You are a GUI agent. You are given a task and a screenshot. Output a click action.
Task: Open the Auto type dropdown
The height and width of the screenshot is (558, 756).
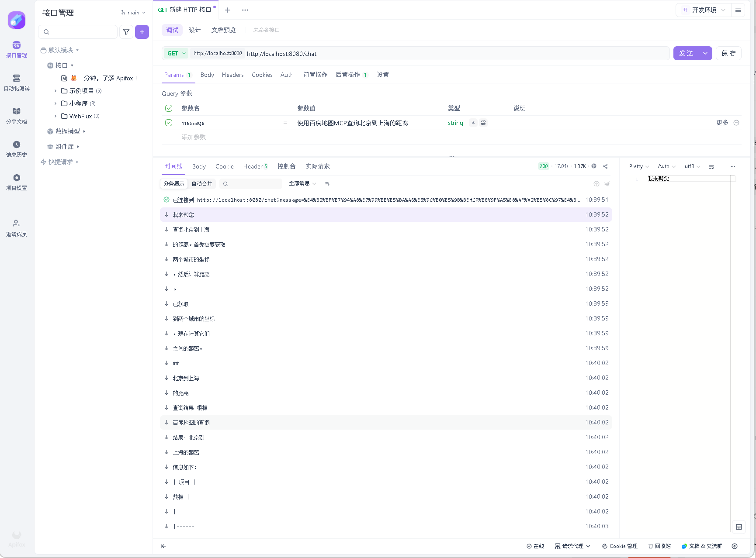[x=666, y=166]
